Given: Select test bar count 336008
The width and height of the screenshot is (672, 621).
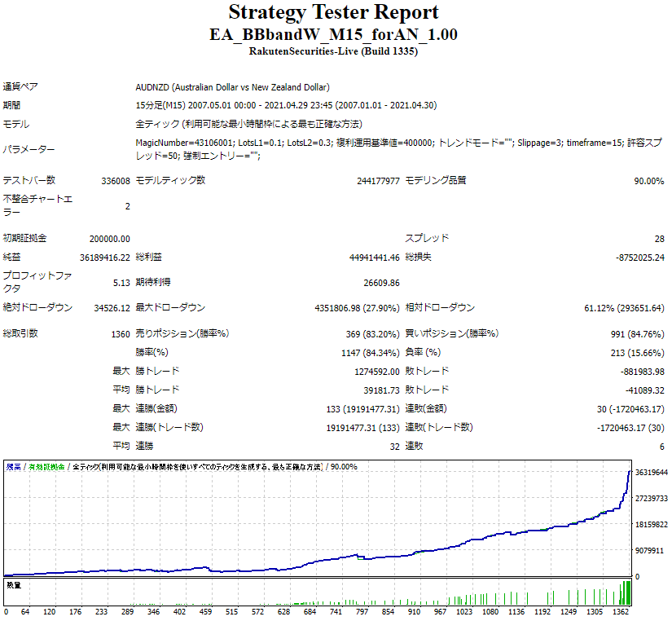Looking at the screenshot, I should (116, 181).
